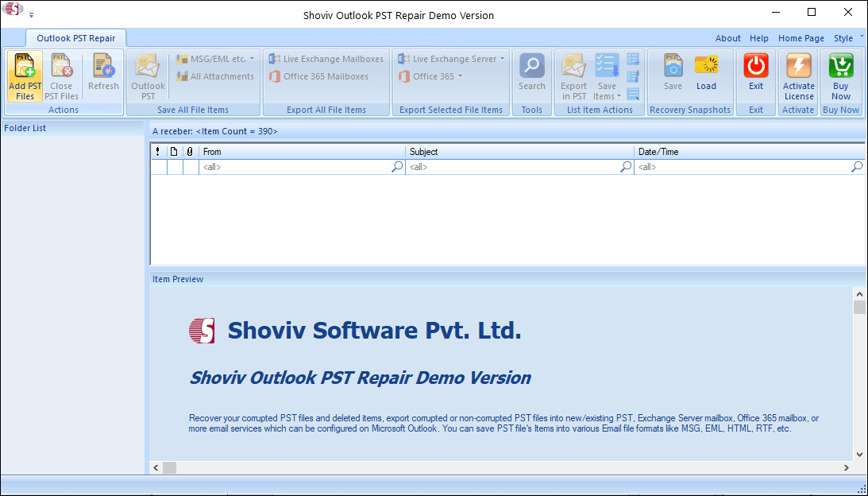Click Save recovery snapshot icon

673,66
